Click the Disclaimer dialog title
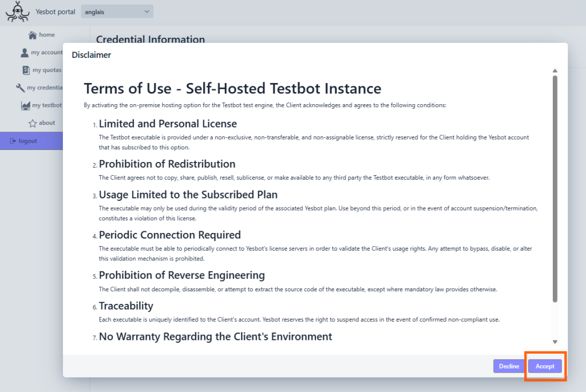 pos(91,55)
